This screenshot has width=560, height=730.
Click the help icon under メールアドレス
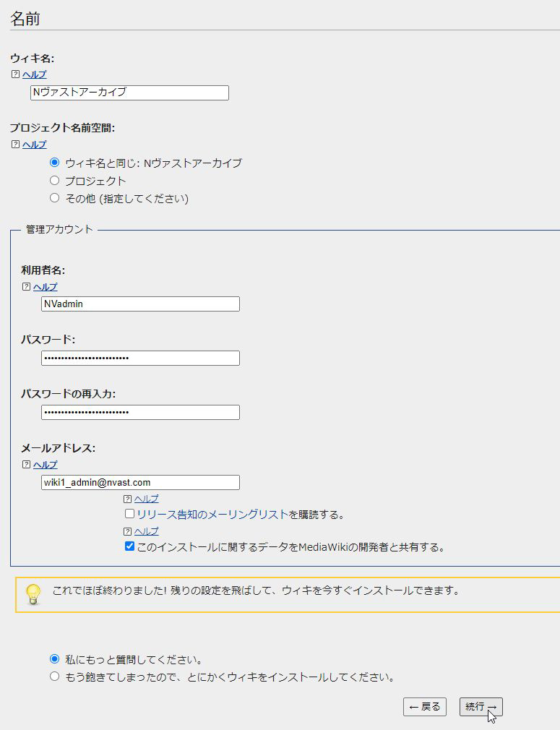pyautogui.click(x=27, y=465)
